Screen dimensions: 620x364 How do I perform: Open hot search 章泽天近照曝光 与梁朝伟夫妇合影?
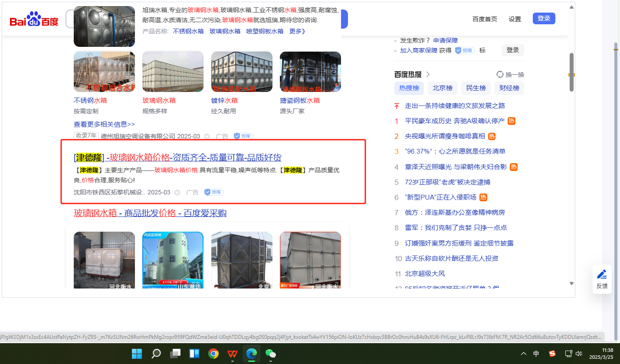coord(456,167)
